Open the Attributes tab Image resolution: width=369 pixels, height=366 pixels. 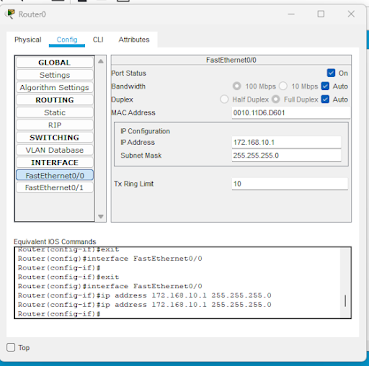134,40
